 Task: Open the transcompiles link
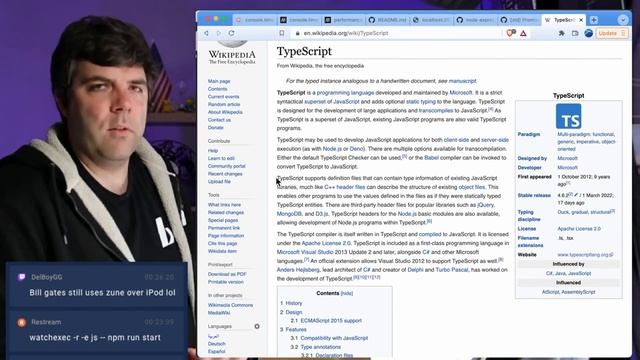[x=436, y=111]
